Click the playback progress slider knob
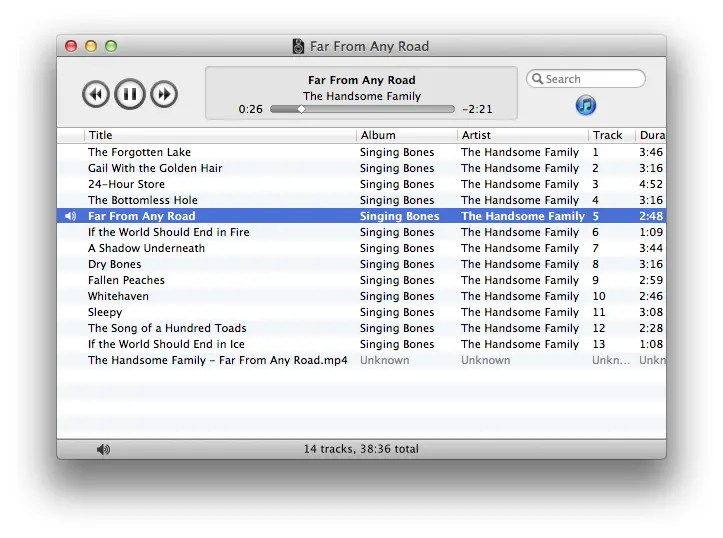723x538 pixels. pyautogui.click(x=301, y=109)
